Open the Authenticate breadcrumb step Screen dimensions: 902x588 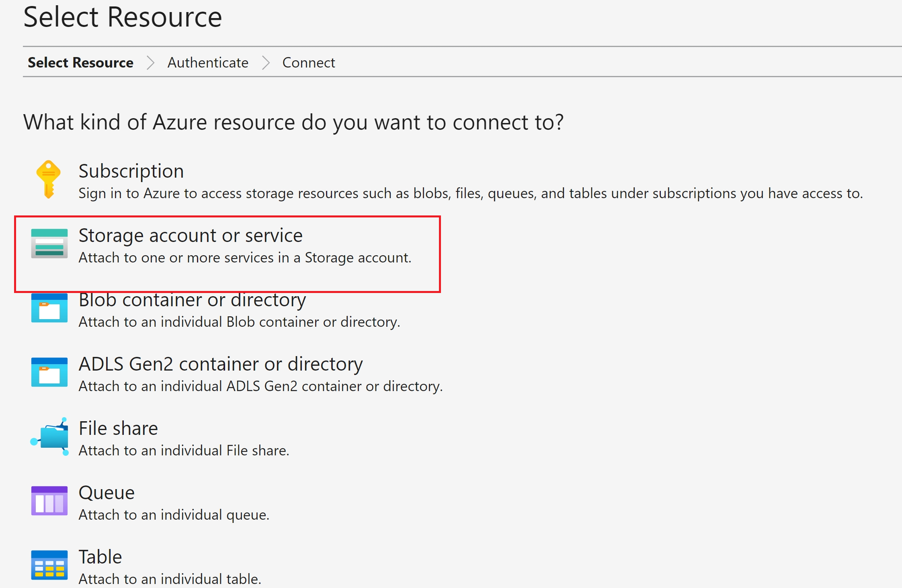click(208, 63)
